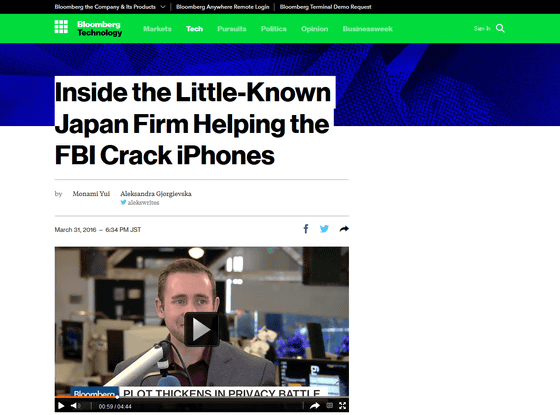Toggle video fullscreen mode
The width and height of the screenshot is (560, 415).
point(342,406)
